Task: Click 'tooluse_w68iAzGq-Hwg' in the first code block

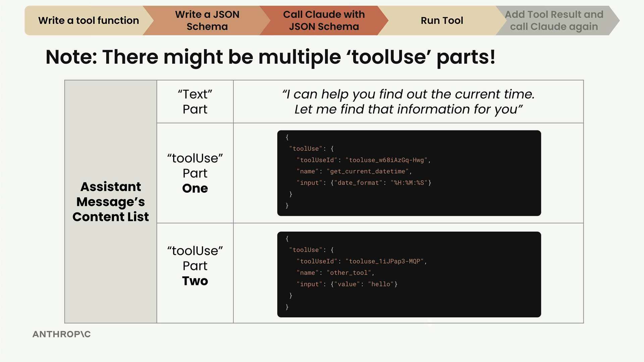Action: point(386,160)
